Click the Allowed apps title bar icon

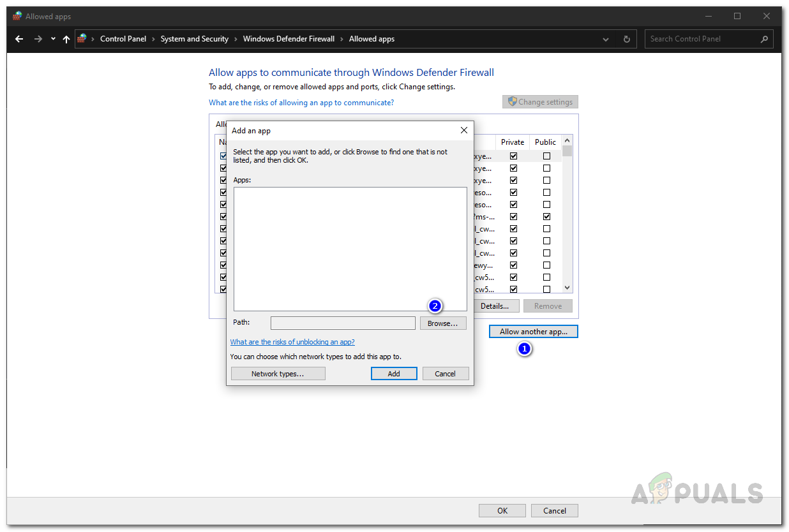click(x=17, y=16)
